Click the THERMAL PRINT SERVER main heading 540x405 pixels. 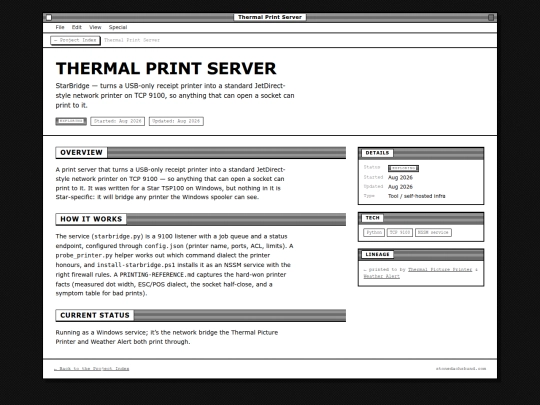(166, 68)
